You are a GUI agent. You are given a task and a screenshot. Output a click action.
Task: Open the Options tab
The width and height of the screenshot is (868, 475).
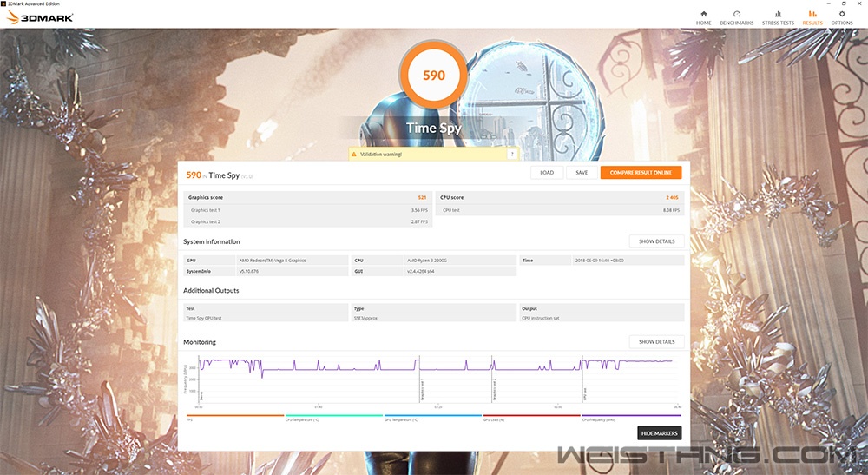coord(841,17)
